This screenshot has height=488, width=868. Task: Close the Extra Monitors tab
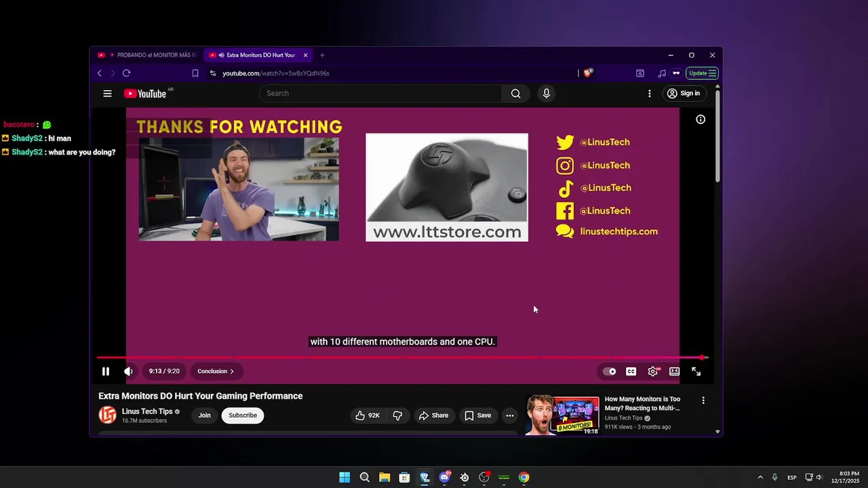(306, 55)
